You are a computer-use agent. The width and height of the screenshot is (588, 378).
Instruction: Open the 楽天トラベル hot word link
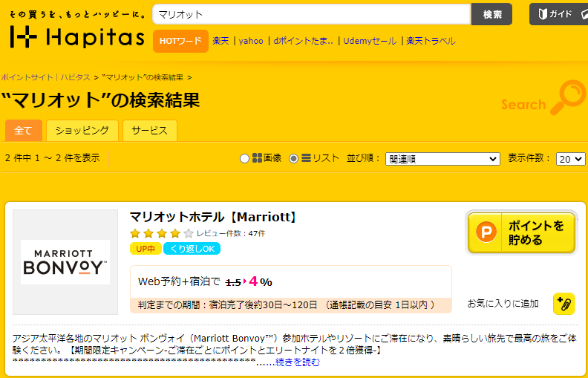coord(431,41)
